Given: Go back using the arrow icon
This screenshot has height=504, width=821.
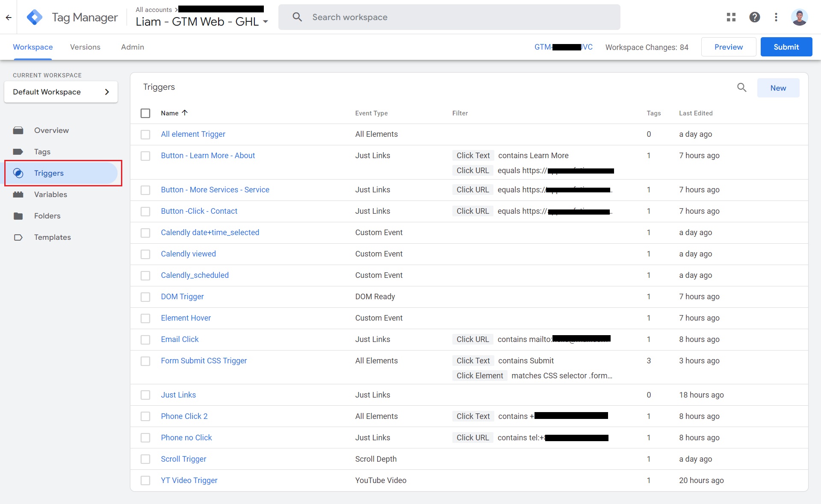Looking at the screenshot, I should (9, 18).
